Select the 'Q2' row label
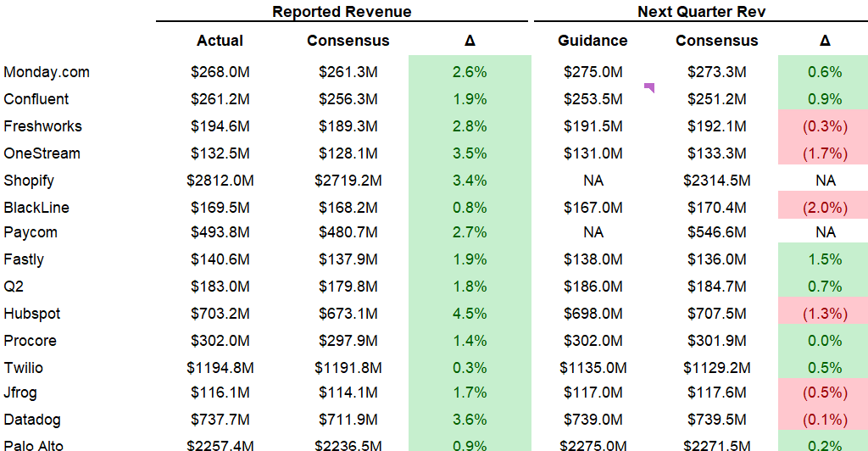 pyautogui.click(x=14, y=287)
